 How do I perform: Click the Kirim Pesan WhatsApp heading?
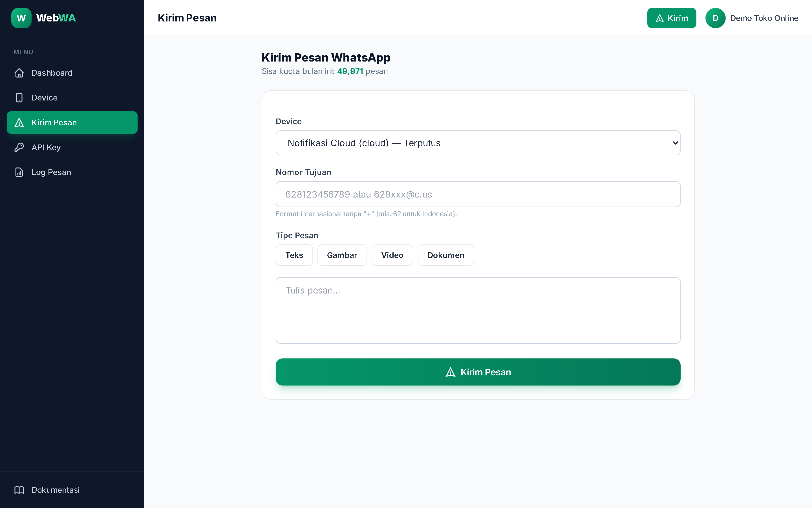[x=326, y=58]
